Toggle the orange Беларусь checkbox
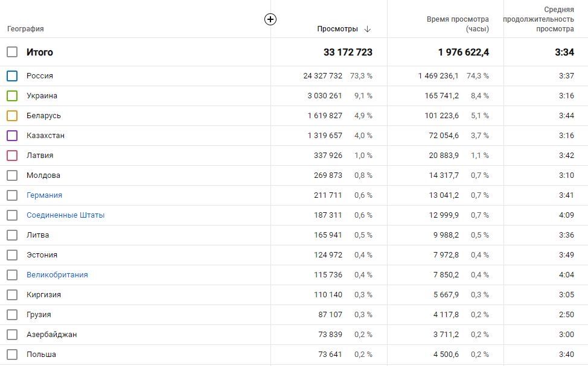The image size is (588, 366). click(x=12, y=116)
